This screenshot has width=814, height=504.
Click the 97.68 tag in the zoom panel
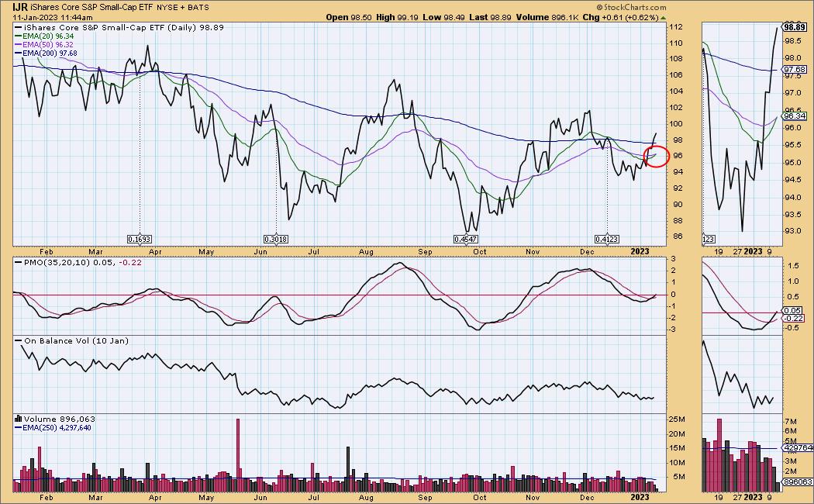(795, 70)
